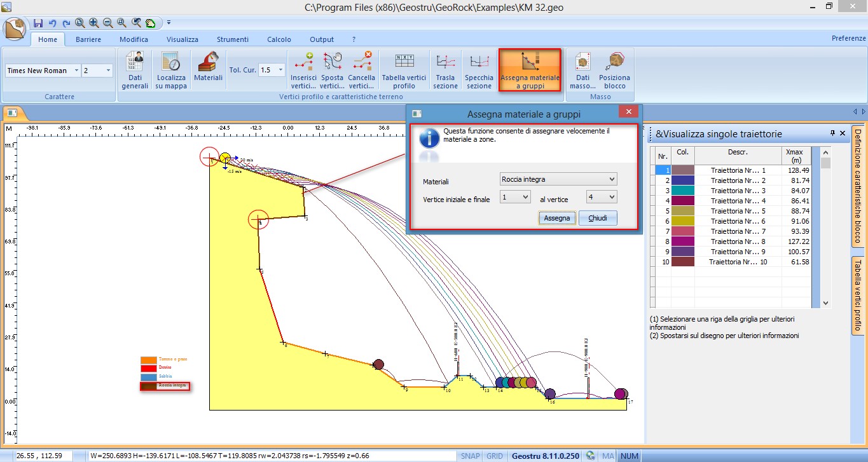This screenshot has height=462, width=868.
Task: Open Definizione caratteristiche blocco side tab
Action: [857, 186]
